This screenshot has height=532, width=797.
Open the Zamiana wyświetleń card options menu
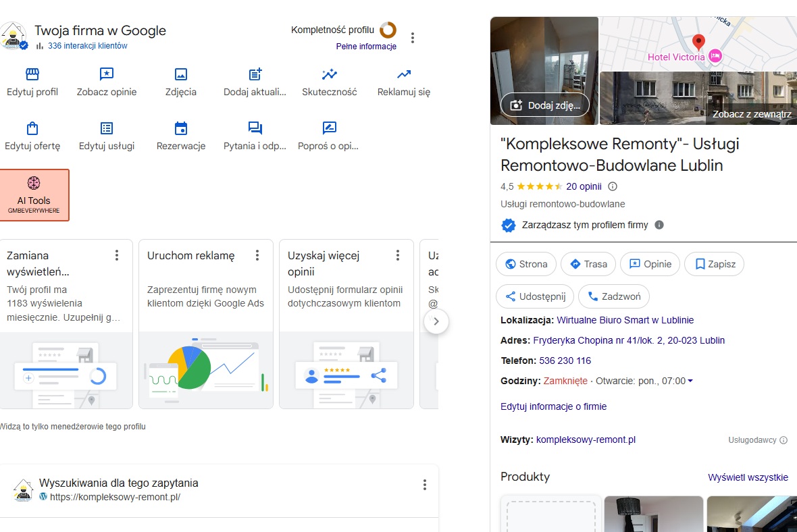click(x=116, y=255)
